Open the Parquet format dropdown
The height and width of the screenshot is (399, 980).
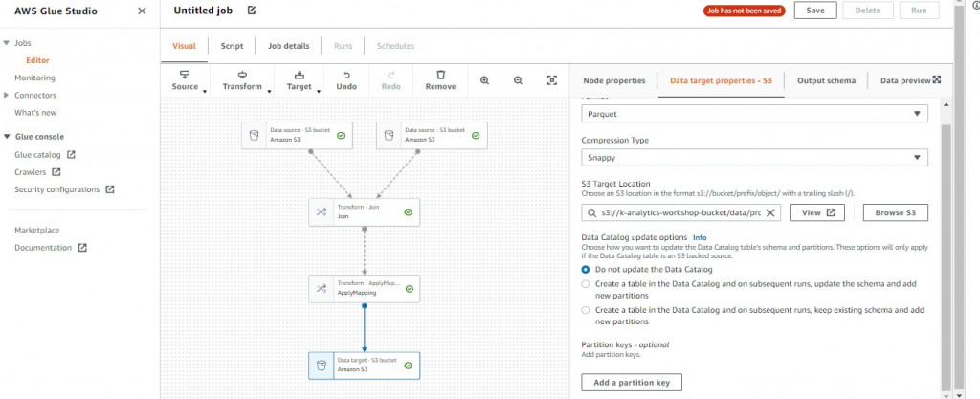[x=754, y=114]
